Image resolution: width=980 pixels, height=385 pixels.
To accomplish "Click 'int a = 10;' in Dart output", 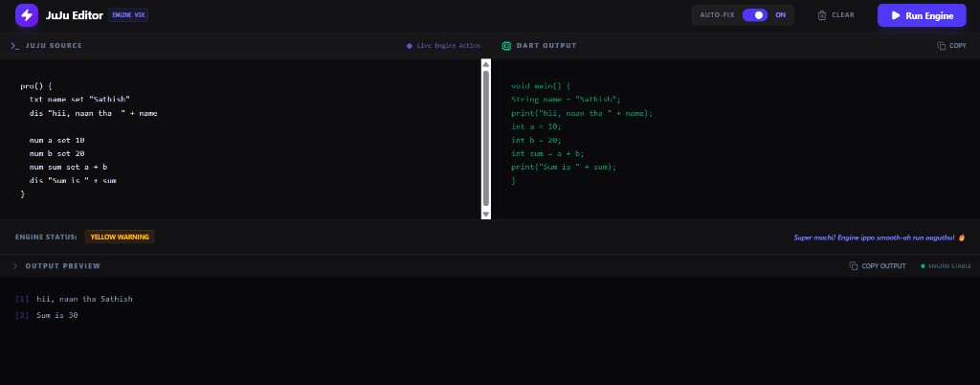I will [x=536, y=126].
